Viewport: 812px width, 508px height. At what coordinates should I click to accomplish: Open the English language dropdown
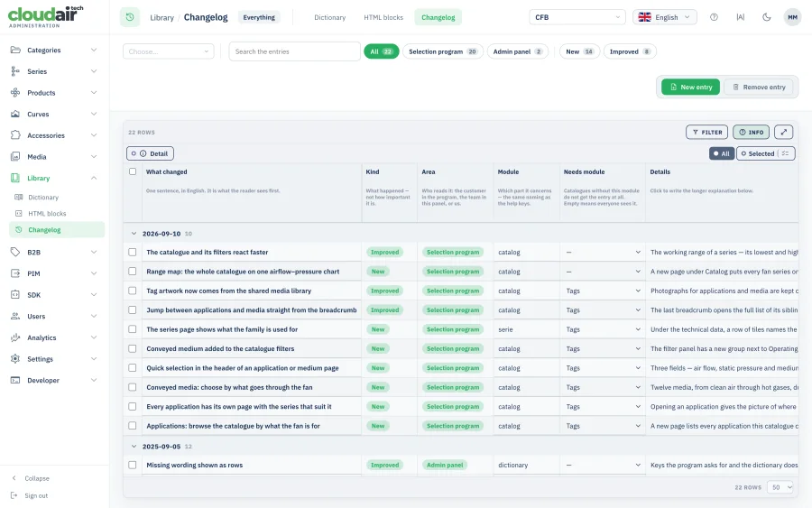coord(664,17)
